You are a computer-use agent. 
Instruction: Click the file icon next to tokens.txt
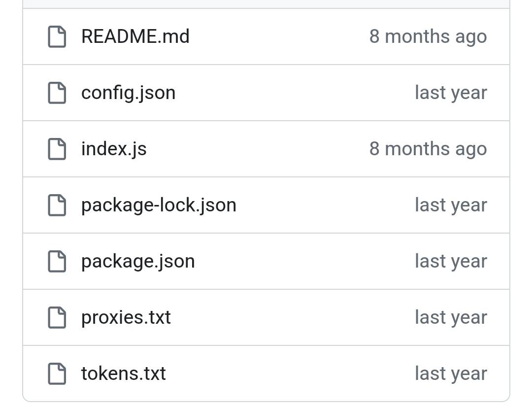pyautogui.click(x=57, y=374)
